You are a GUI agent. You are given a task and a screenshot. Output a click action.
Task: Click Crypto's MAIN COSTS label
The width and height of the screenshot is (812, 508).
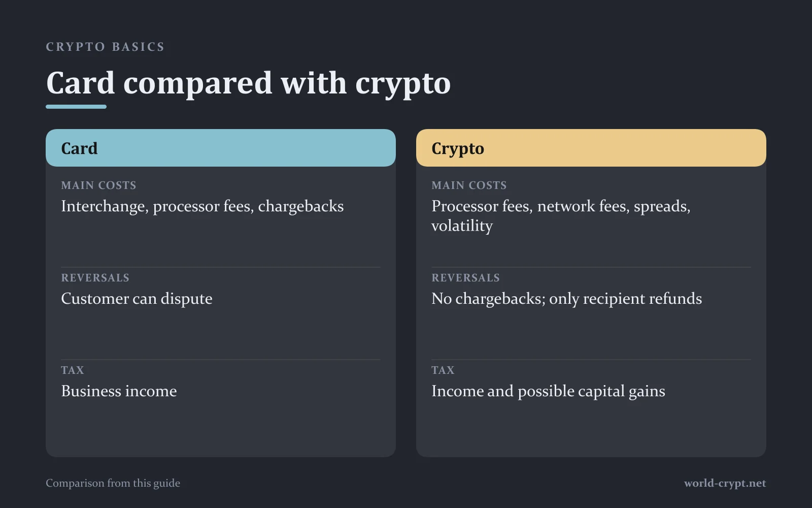pyautogui.click(x=469, y=185)
